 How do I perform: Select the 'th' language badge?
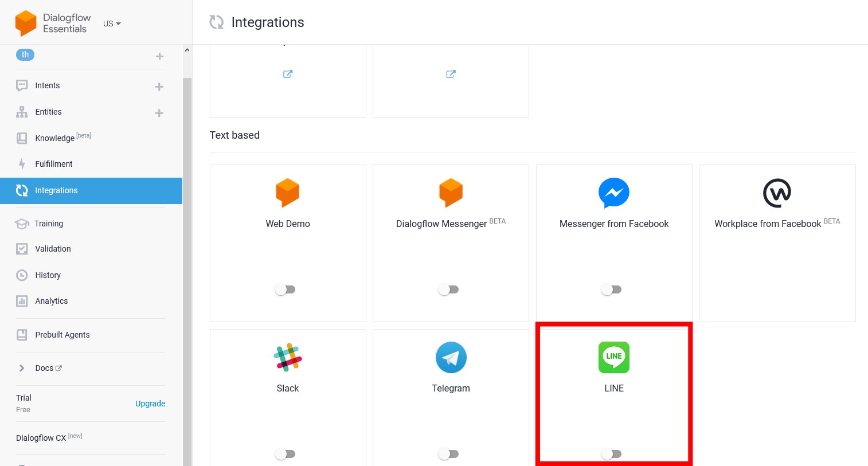click(x=25, y=55)
